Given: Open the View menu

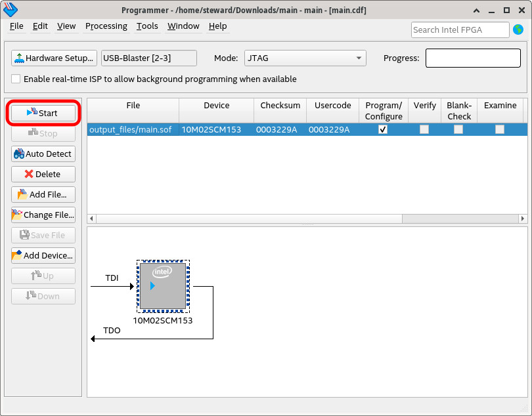Looking at the screenshot, I should coord(66,26).
